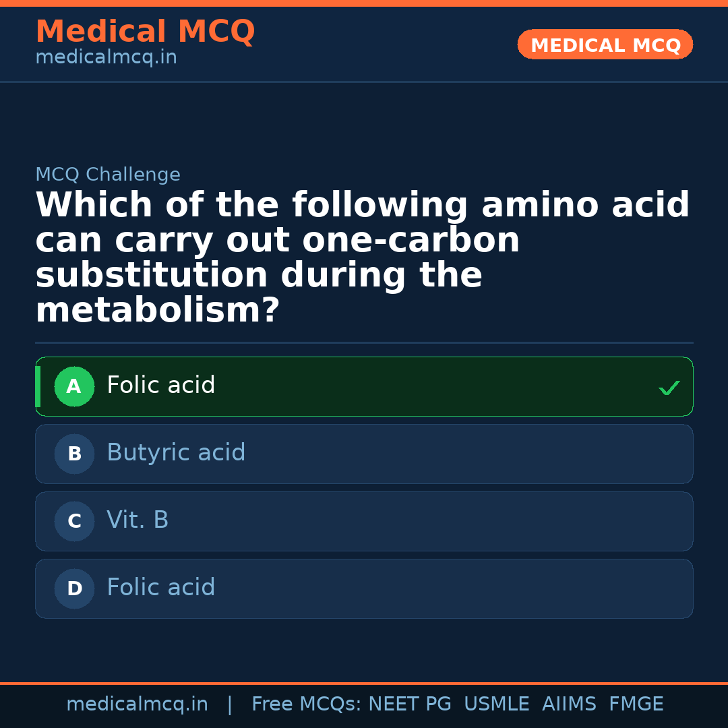Choose the "Vit. B" answer text
The width and height of the screenshot is (728, 728).
[x=138, y=520]
